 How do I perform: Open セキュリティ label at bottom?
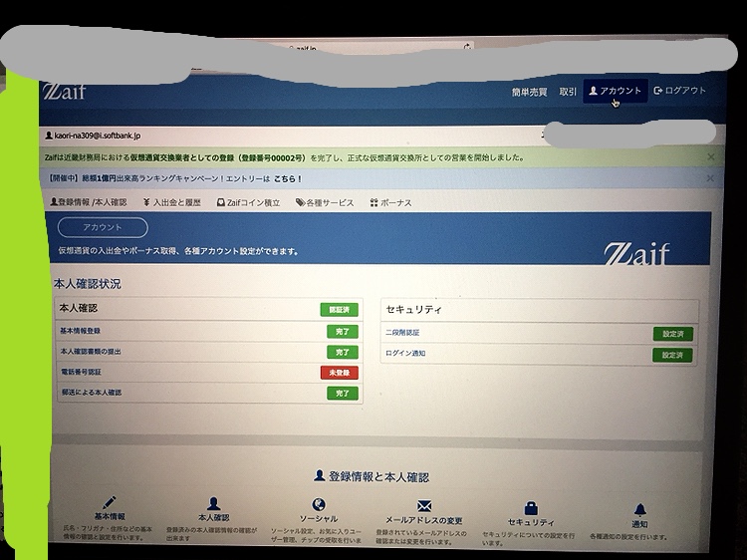point(531,522)
